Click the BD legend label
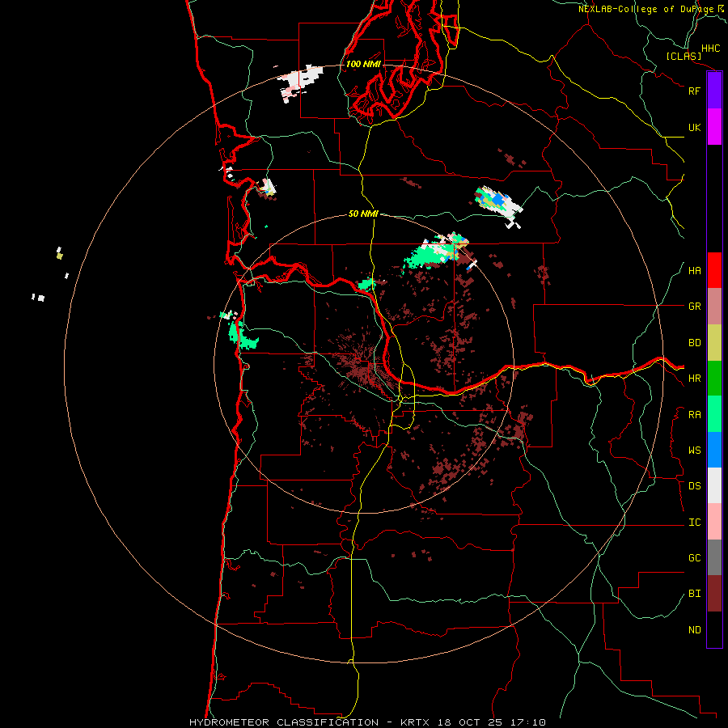728x728 pixels. coord(695,343)
